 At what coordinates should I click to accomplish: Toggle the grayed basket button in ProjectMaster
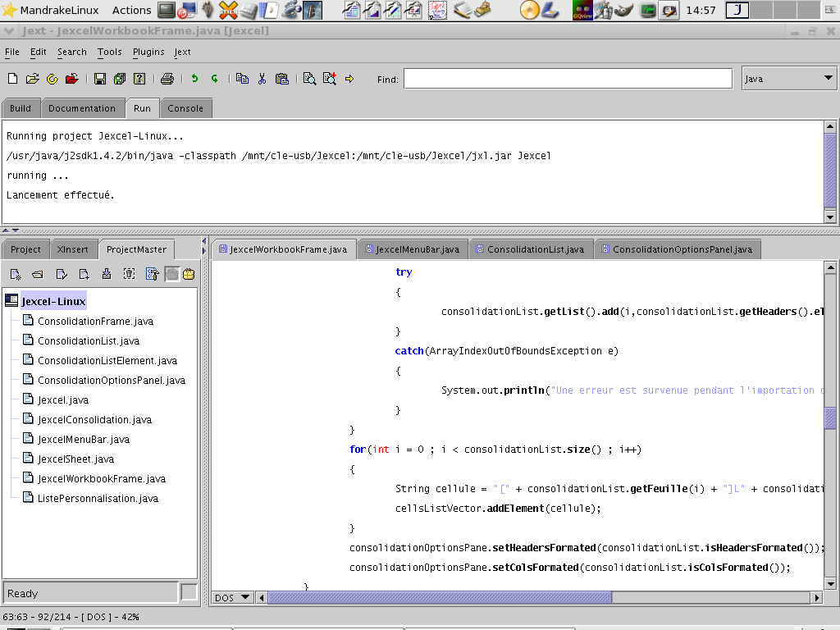[171, 274]
